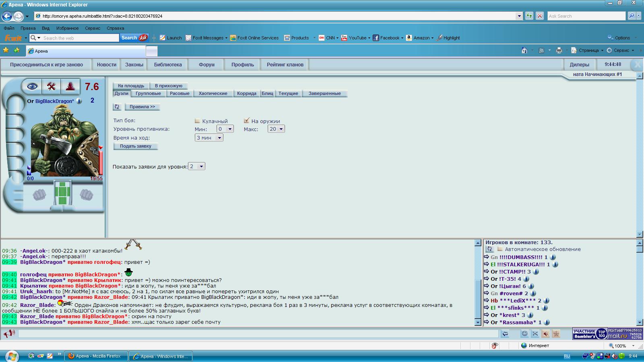Open the Favorites star in IE
The width and height of the screenshot is (644, 362).
pos(6,50)
